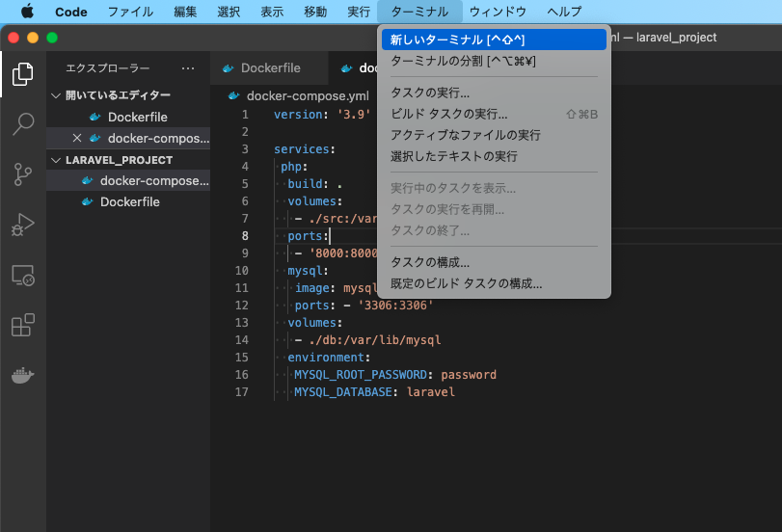Place cursor on environment: line
782x532 pixels.
pyautogui.click(x=329, y=358)
